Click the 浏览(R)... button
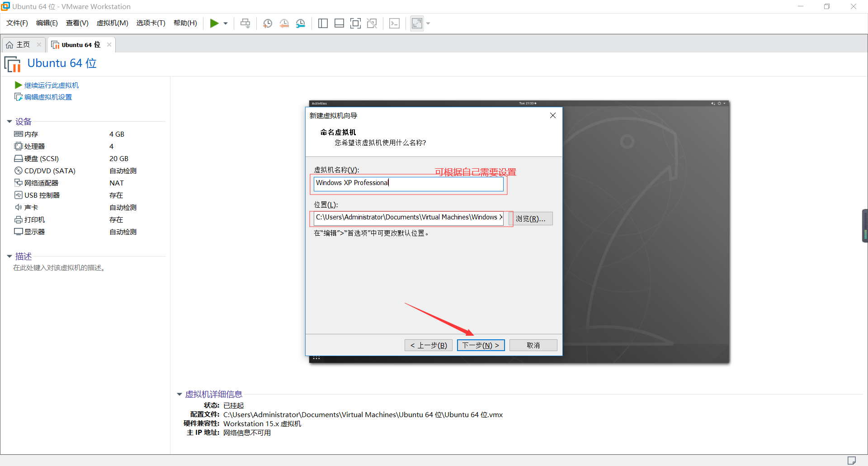Viewport: 868px width, 466px height. coord(531,219)
